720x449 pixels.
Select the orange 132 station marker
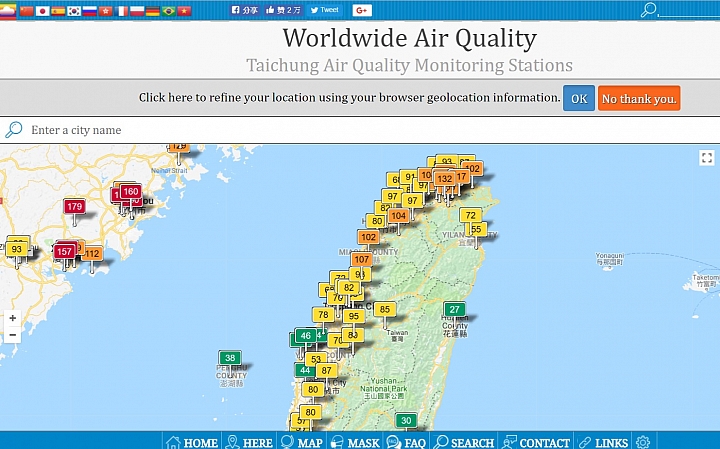[x=444, y=179]
